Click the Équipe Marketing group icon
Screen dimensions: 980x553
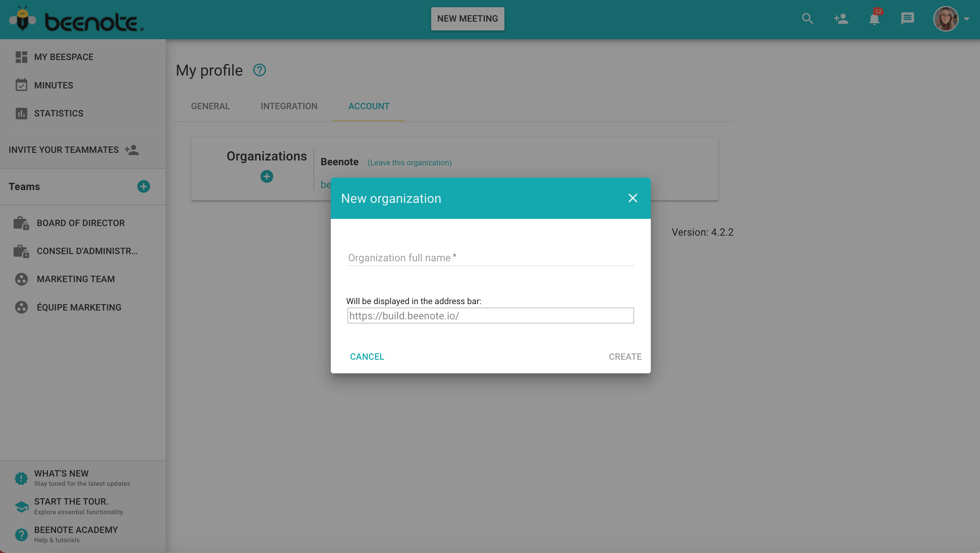(x=21, y=307)
